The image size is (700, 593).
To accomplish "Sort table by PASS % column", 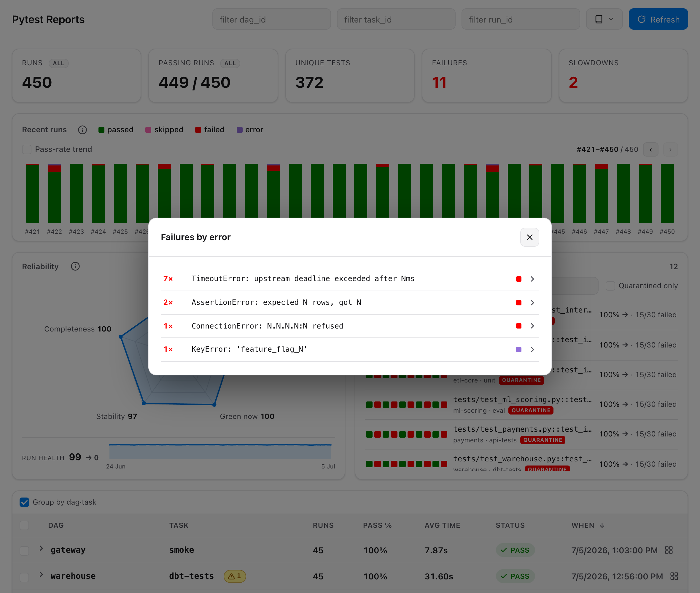I will [377, 525].
